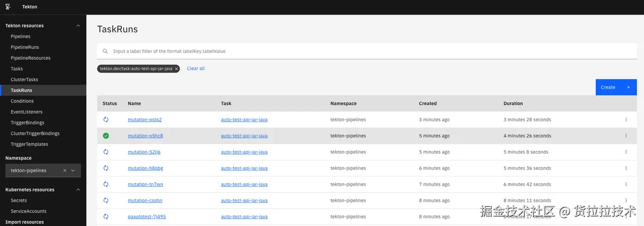Image resolution: width=644 pixels, height=226 pixels.
Task: Click the TaskRuns page heading
Action: click(x=117, y=30)
